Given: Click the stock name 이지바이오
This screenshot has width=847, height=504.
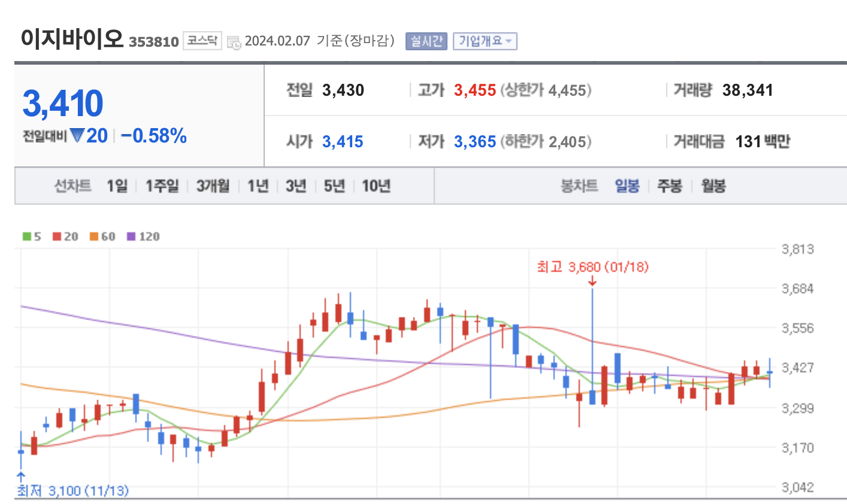Looking at the screenshot, I should 72,38.
